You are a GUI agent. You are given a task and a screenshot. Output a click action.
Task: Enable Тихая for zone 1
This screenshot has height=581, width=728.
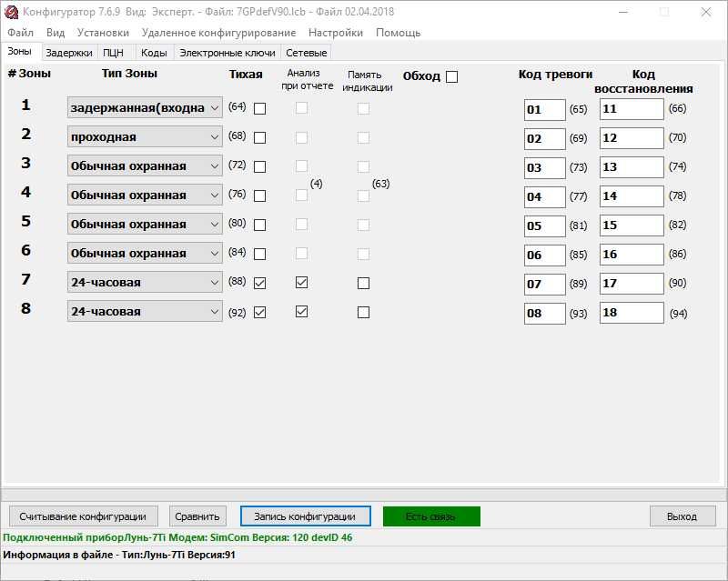point(260,108)
